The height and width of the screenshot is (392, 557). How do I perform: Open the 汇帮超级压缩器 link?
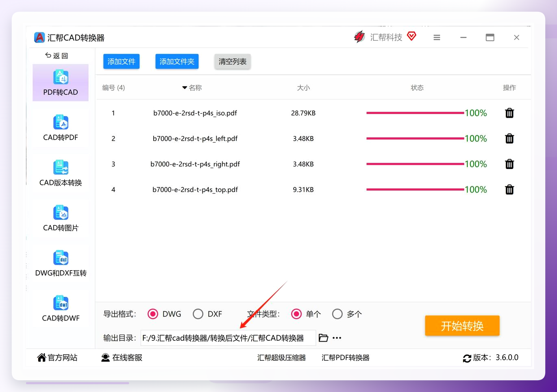click(x=281, y=358)
